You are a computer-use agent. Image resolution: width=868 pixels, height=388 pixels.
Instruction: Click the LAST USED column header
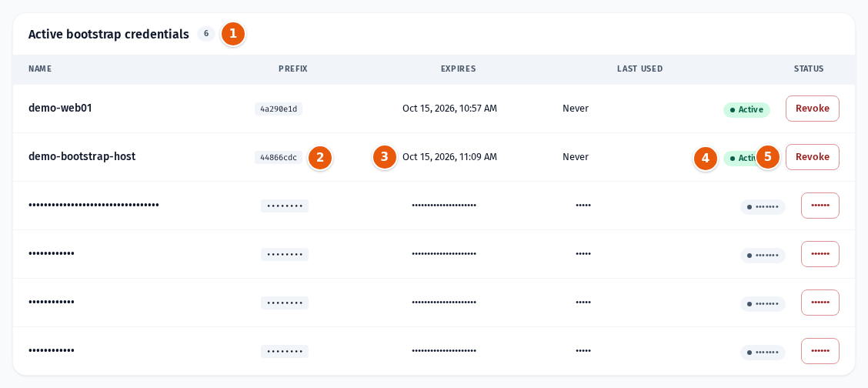click(x=640, y=69)
